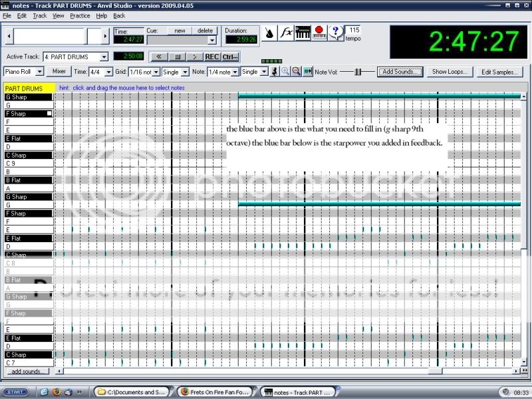Select the note insert figure icon
This screenshot has height=399, width=532.
click(275, 72)
